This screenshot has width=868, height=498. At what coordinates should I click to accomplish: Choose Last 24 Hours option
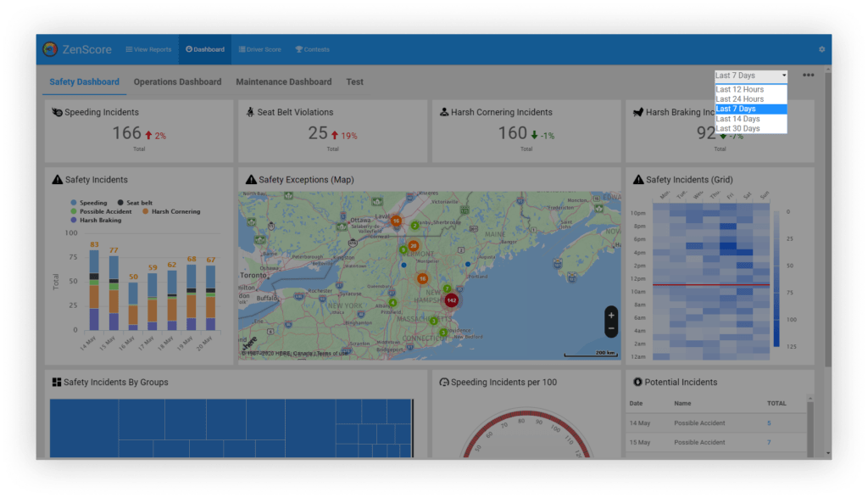click(x=751, y=99)
